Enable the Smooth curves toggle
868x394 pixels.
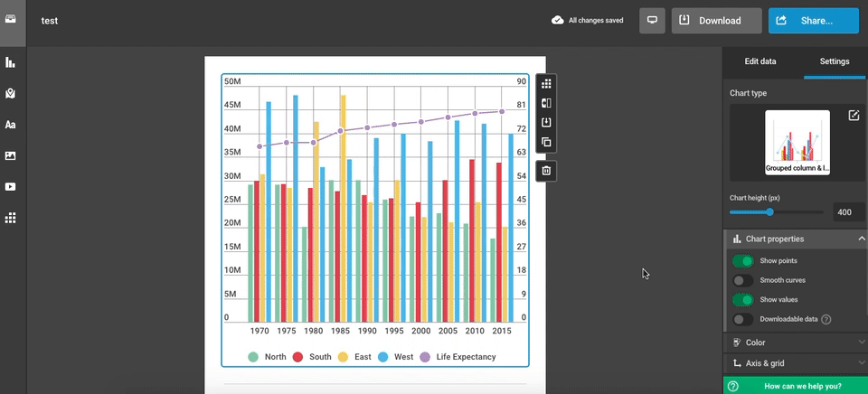[742, 280]
